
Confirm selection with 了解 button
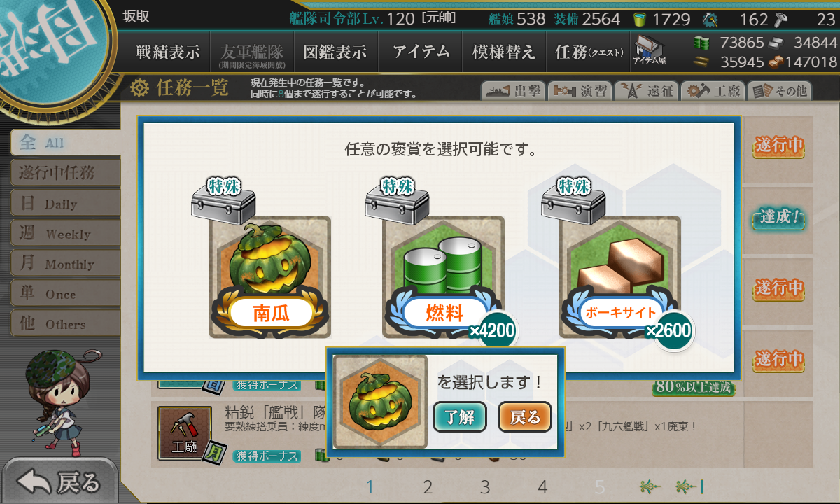tap(459, 417)
